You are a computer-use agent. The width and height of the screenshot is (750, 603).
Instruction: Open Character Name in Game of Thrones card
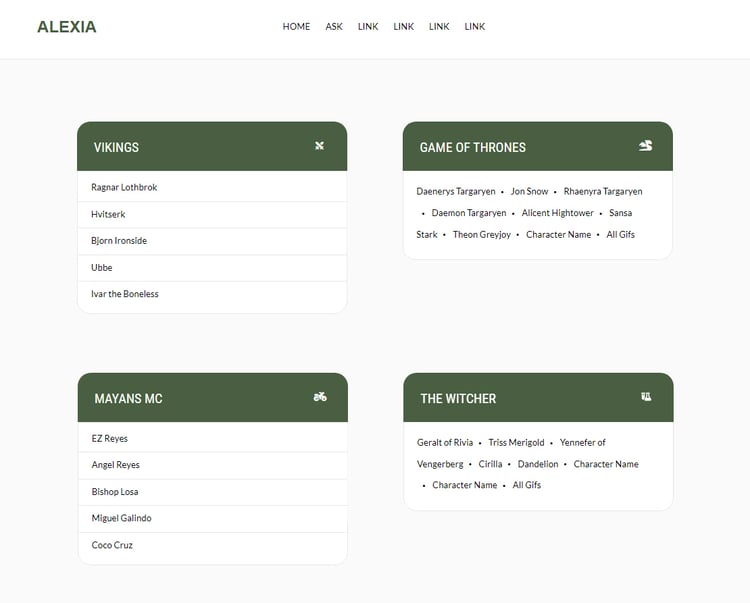[559, 234]
